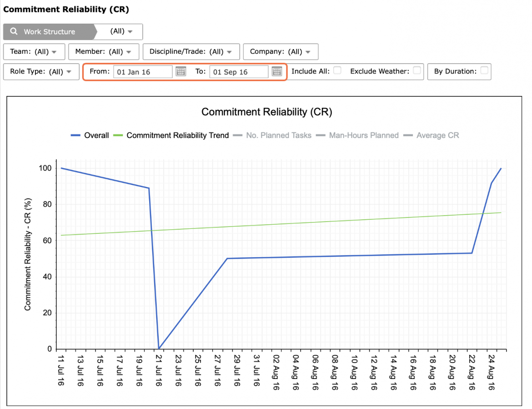This screenshot has height=409, width=532.
Task: Open the To date calendar picker icon
Action: [x=277, y=71]
